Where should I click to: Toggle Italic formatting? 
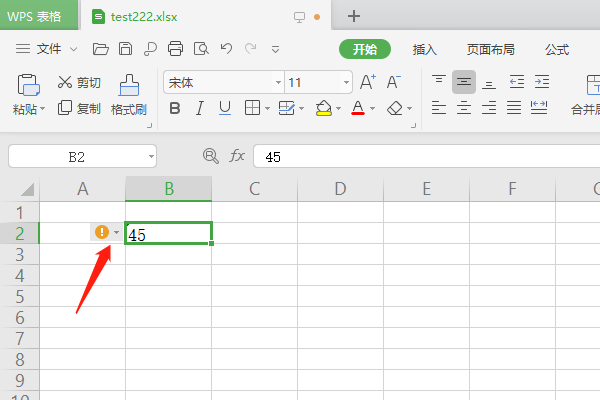(x=200, y=109)
